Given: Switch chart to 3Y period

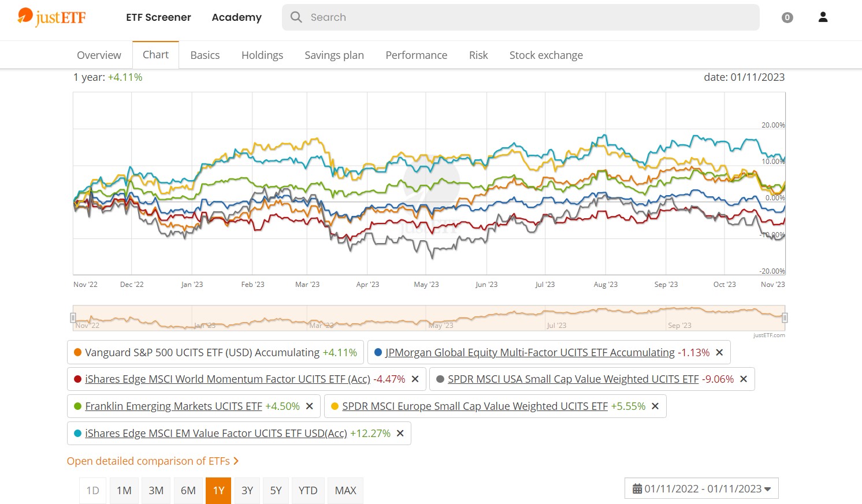Looking at the screenshot, I should tap(247, 491).
